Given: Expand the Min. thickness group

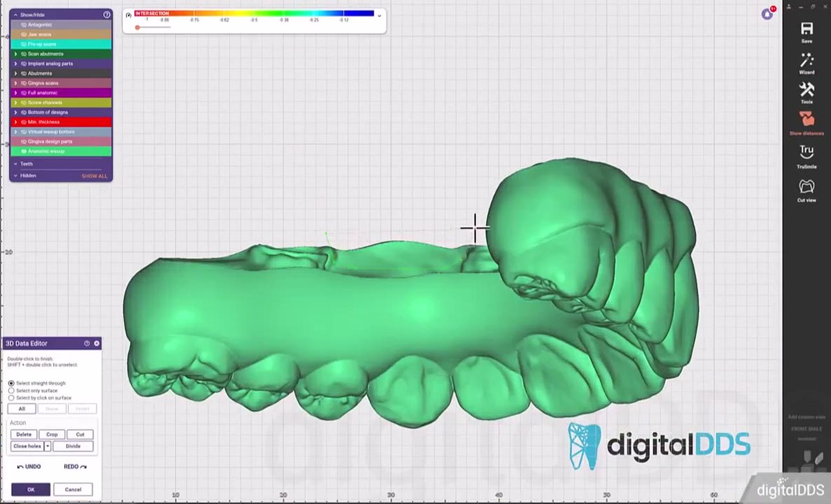Looking at the screenshot, I should [x=16, y=122].
